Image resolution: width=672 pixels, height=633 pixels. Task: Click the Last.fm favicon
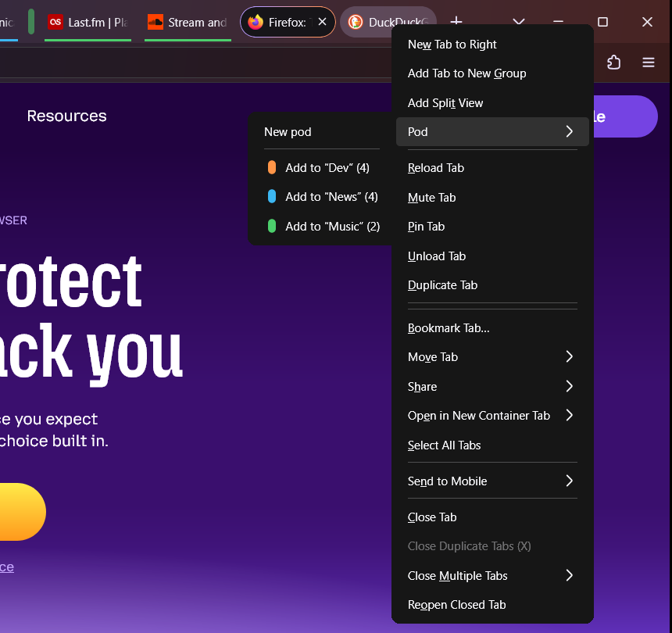pyautogui.click(x=55, y=22)
